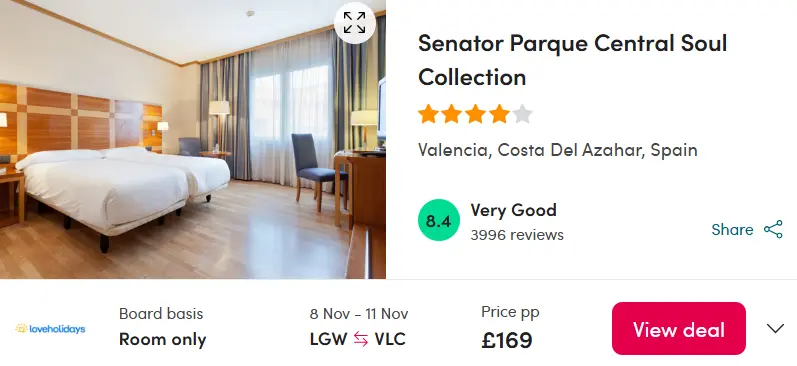This screenshot has height=366, width=797.
Task: Click the loveholidays provider logo
Action: tap(50, 329)
